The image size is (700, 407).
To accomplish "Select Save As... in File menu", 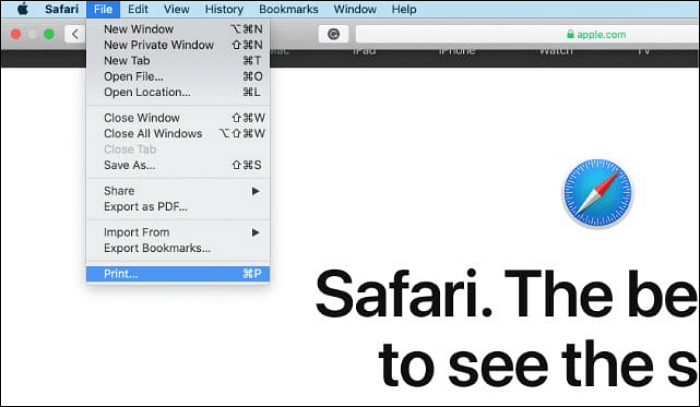I will pyautogui.click(x=130, y=165).
